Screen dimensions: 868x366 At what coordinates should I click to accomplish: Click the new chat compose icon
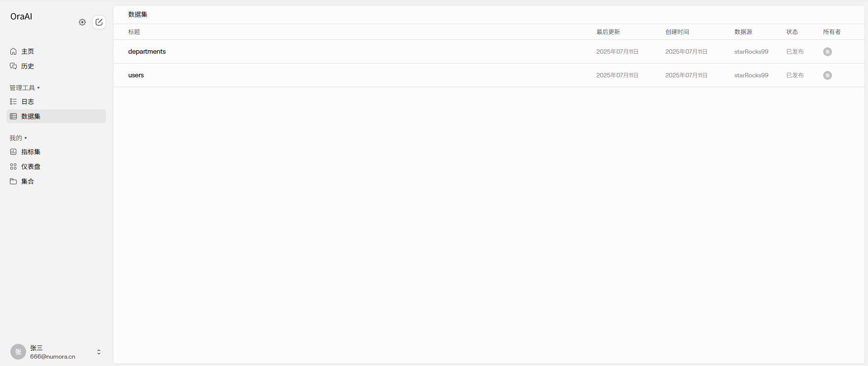99,22
